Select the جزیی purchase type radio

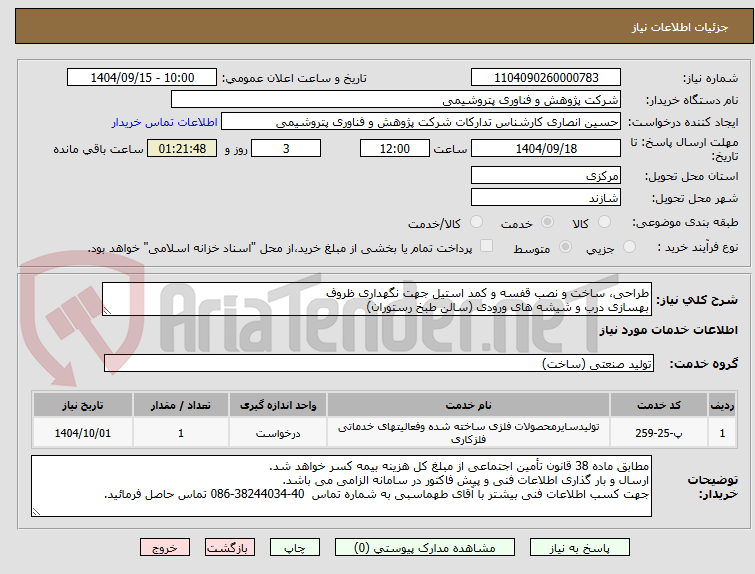629,247
